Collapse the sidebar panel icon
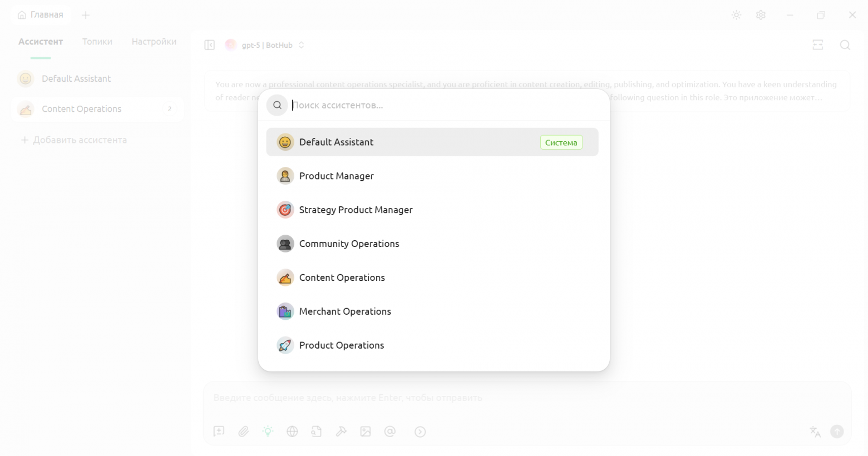This screenshot has height=456, width=868. (x=210, y=45)
